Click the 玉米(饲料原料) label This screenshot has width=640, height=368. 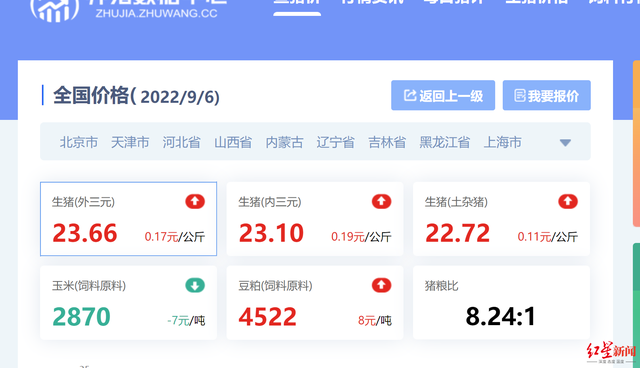(89, 286)
